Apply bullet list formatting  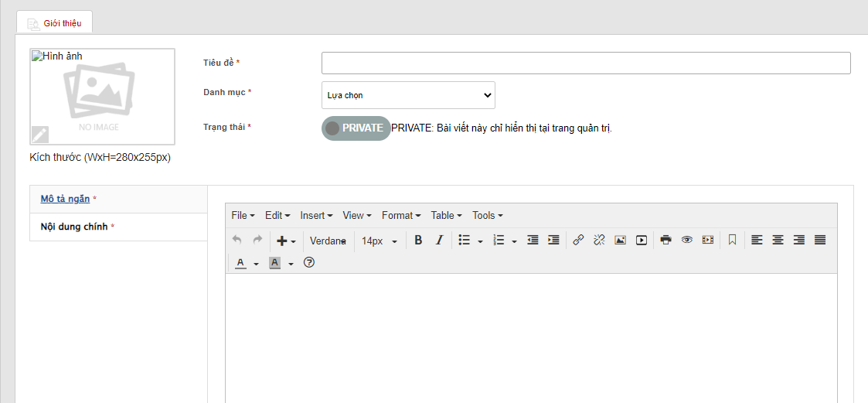coord(465,240)
